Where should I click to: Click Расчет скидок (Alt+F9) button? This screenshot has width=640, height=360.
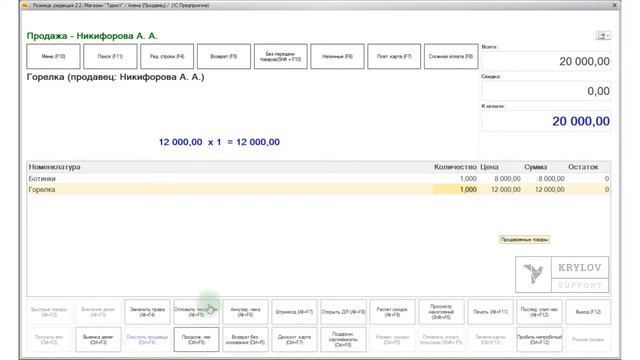click(x=392, y=312)
